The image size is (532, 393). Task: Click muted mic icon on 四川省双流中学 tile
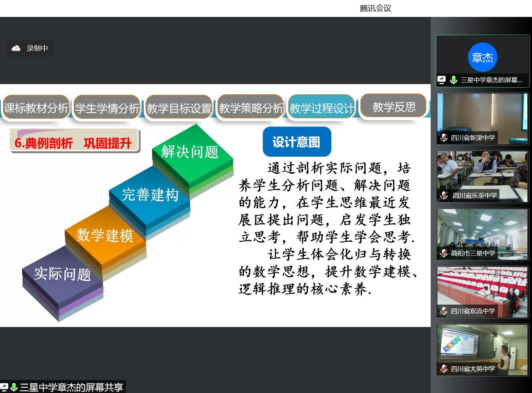(x=444, y=311)
